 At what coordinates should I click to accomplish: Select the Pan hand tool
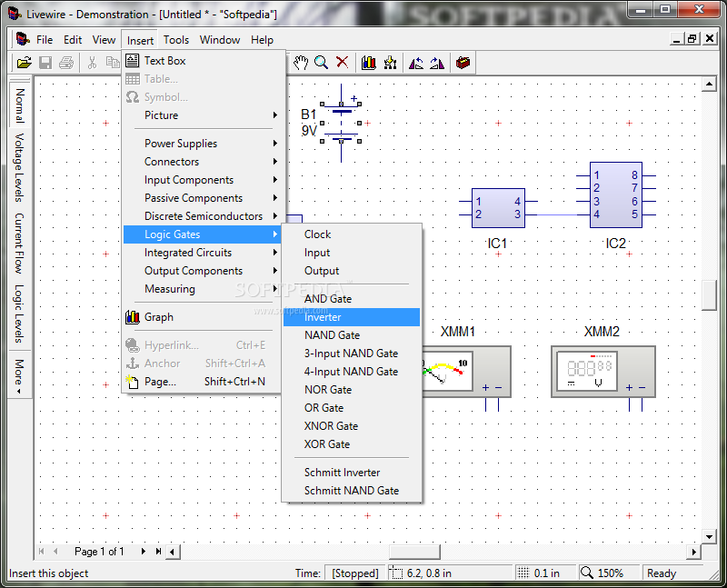301,63
